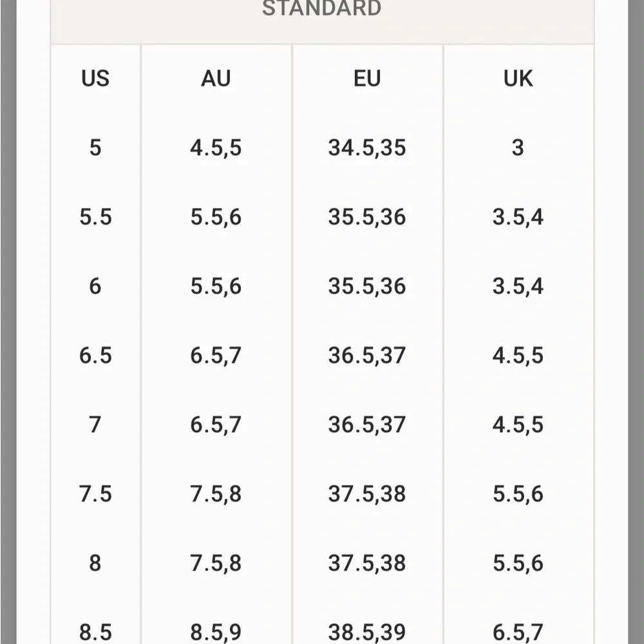This screenshot has width=644, height=644.
Task: Select US size 6.5 cell
Action: pyautogui.click(x=95, y=355)
